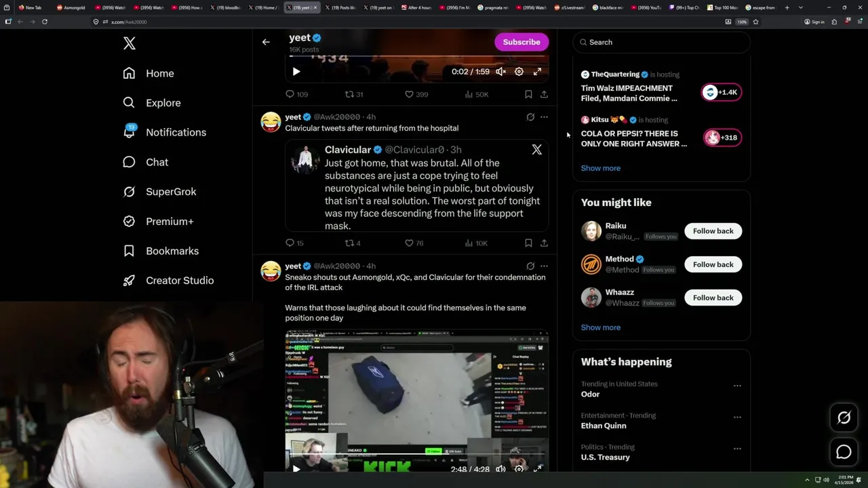
Task: Open more options for Ethan Quinn trend
Action: tap(737, 418)
